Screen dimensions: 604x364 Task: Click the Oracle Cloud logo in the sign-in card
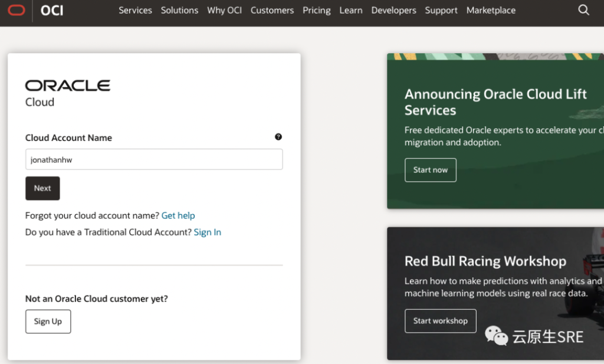[x=68, y=94]
